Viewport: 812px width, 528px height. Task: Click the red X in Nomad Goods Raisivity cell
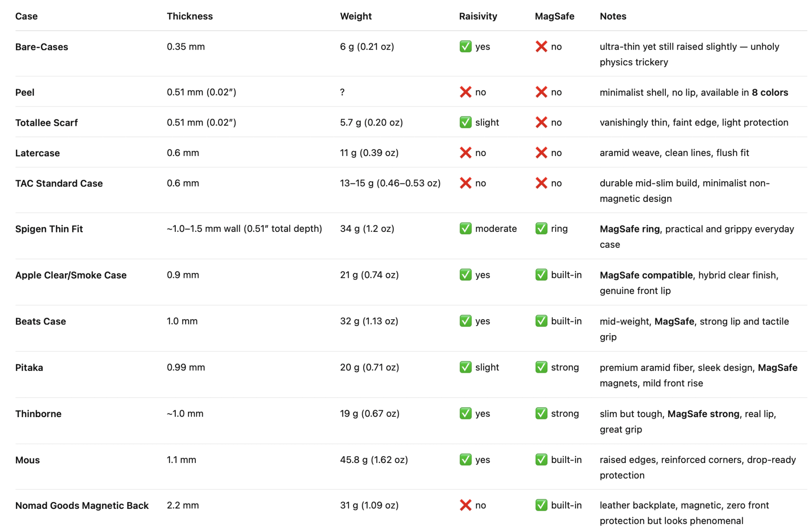465,505
